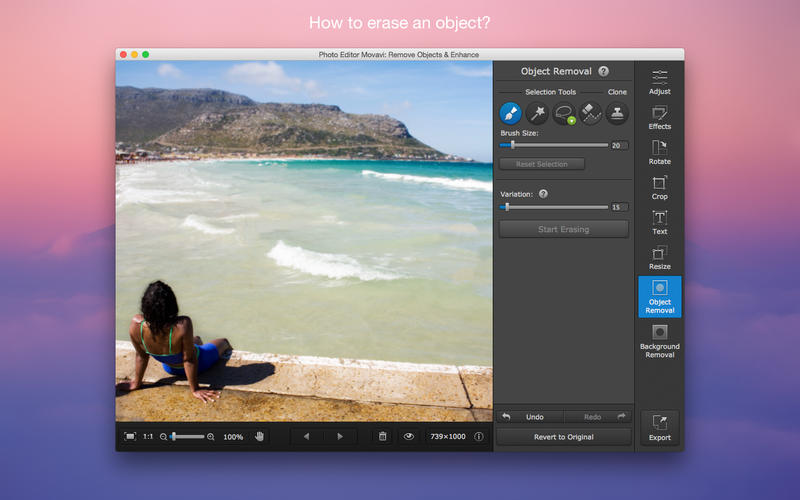Click the help icon beside Object Removal title
The image size is (800, 500).
[x=603, y=71]
